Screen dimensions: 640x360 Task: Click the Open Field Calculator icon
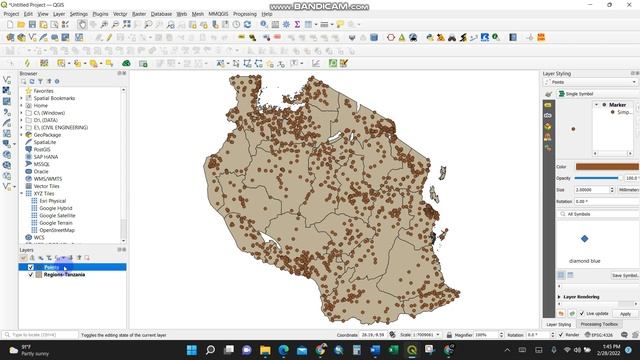click(x=275, y=24)
